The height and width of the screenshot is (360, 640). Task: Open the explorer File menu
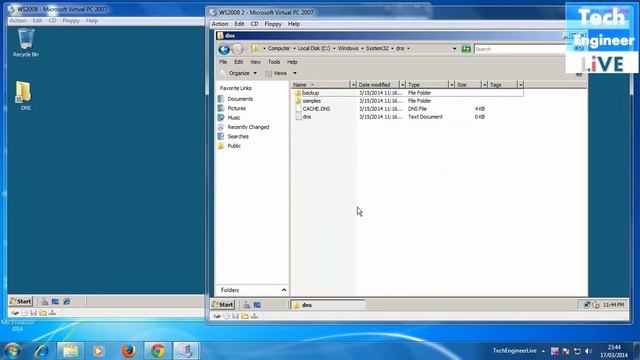pyautogui.click(x=223, y=62)
